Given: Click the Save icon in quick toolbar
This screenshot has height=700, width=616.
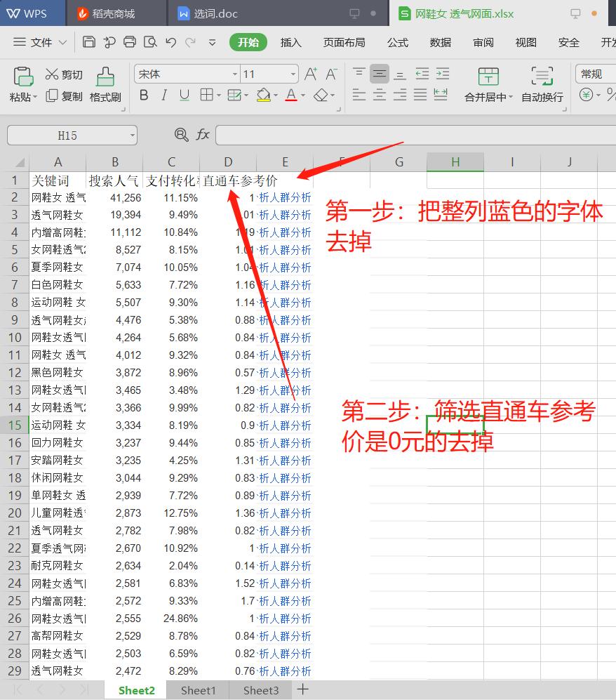Looking at the screenshot, I should [89, 42].
